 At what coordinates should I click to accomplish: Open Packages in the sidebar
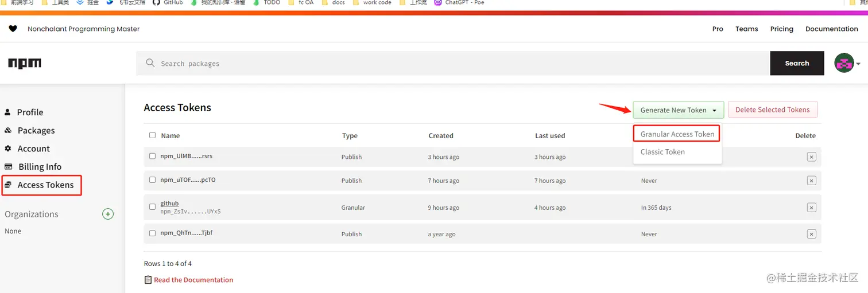(x=36, y=130)
